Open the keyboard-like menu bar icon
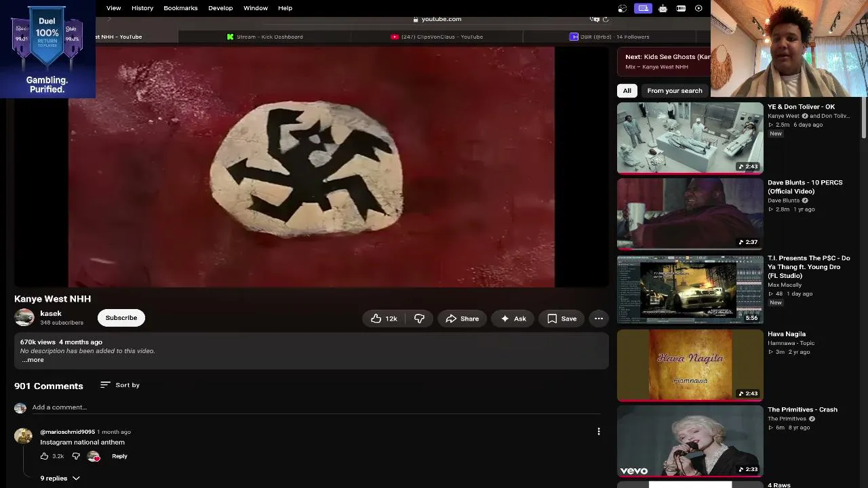The width and height of the screenshot is (868, 488). click(681, 8)
